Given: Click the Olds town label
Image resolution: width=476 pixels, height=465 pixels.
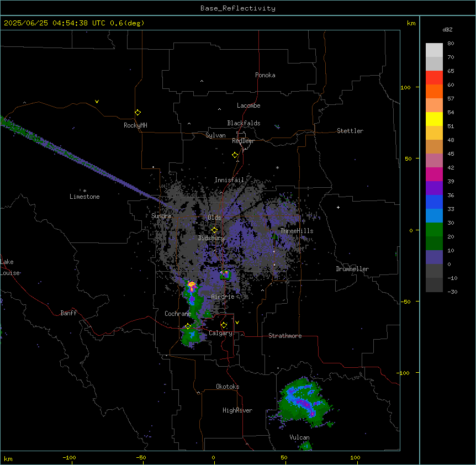Looking at the screenshot, I should (x=214, y=218).
